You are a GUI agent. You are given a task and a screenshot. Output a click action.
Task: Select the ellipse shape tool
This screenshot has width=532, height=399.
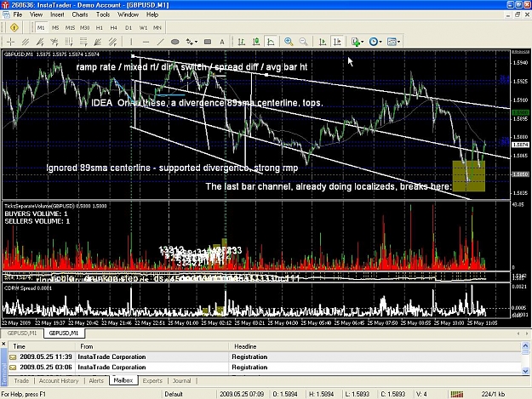175,42
